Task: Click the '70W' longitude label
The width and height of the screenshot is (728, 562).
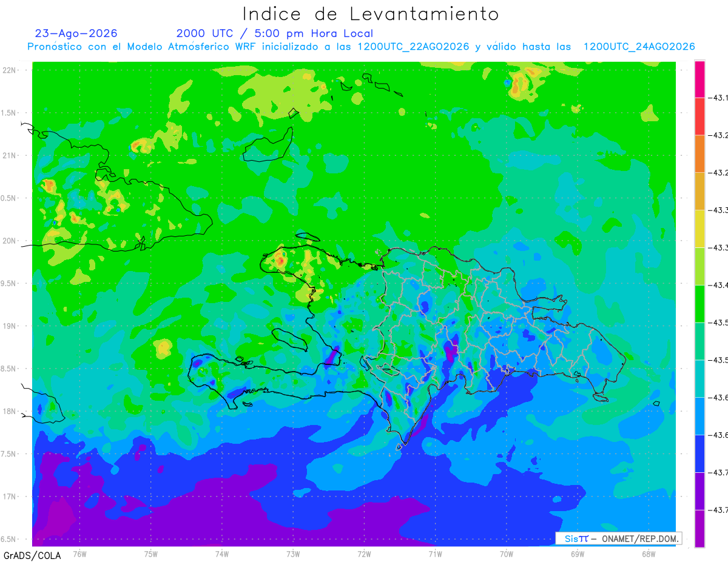Action: click(x=507, y=554)
